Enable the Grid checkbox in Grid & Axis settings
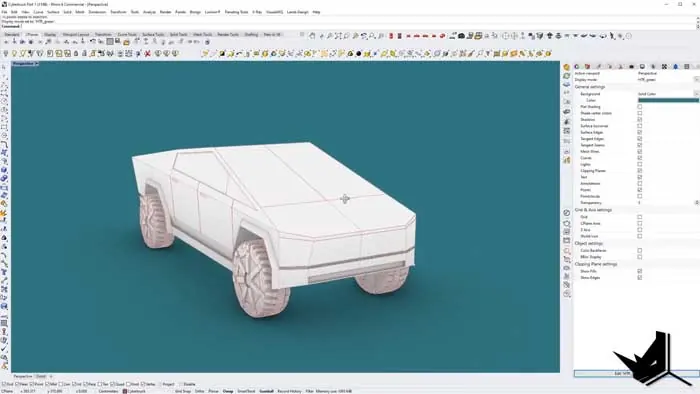Image resolution: width=700 pixels, height=394 pixels. pyautogui.click(x=640, y=217)
